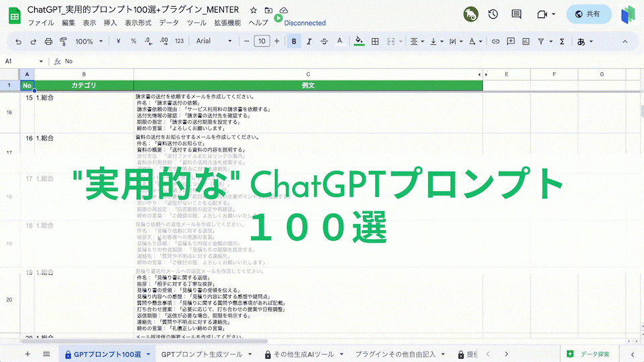Viewport: 644px width, 362px height.
Task: Open the 表示形式 menu
Action: point(138,23)
